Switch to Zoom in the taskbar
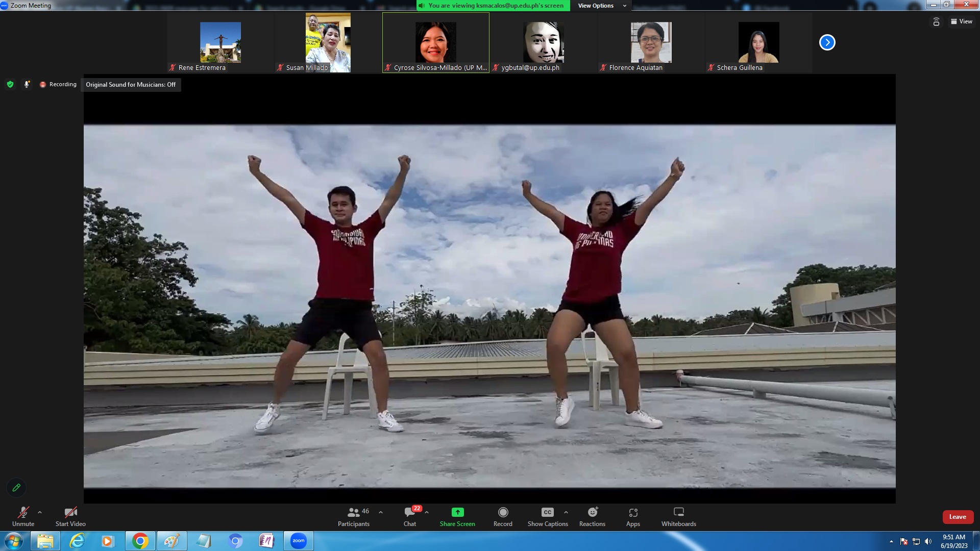Viewport: 980px width, 551px height. (299, 541)
